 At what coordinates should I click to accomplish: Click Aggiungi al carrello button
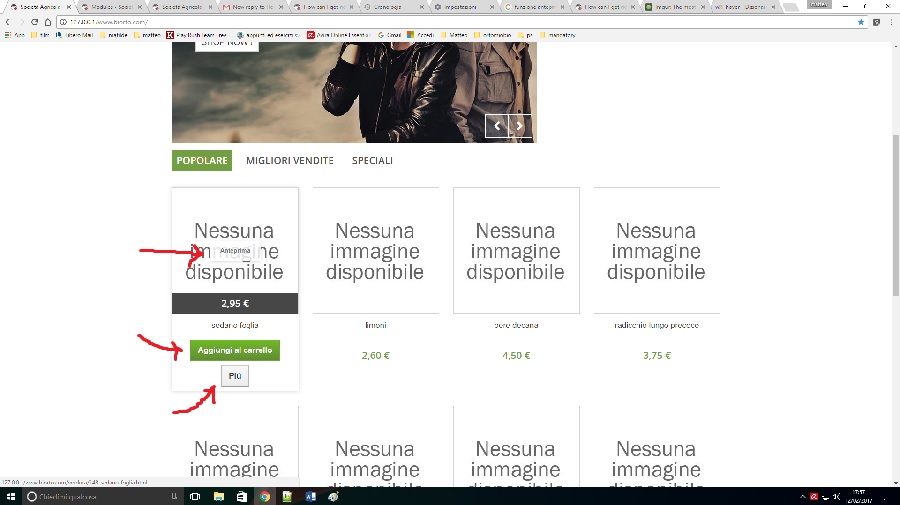(x=235, y=350)
